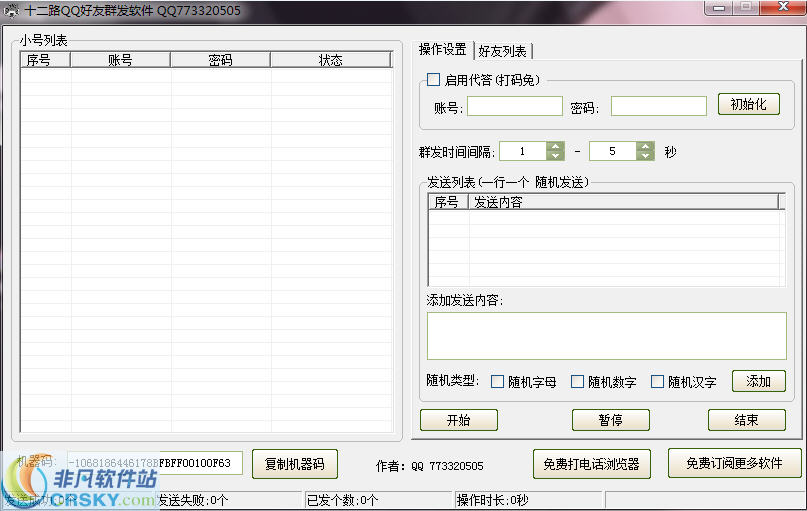Viewport: 807px width, 511px height.
Task: Tick the 随机汉字 checkbox
Action: click(657, 381)
